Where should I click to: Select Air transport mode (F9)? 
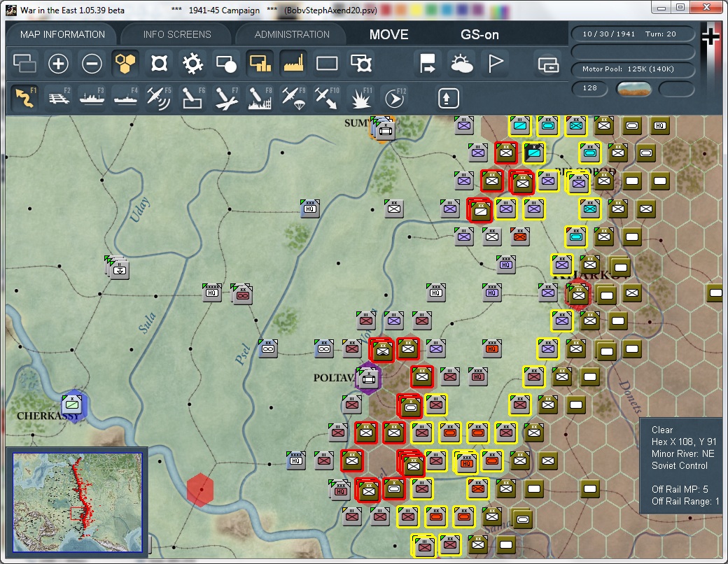(293, 97)
